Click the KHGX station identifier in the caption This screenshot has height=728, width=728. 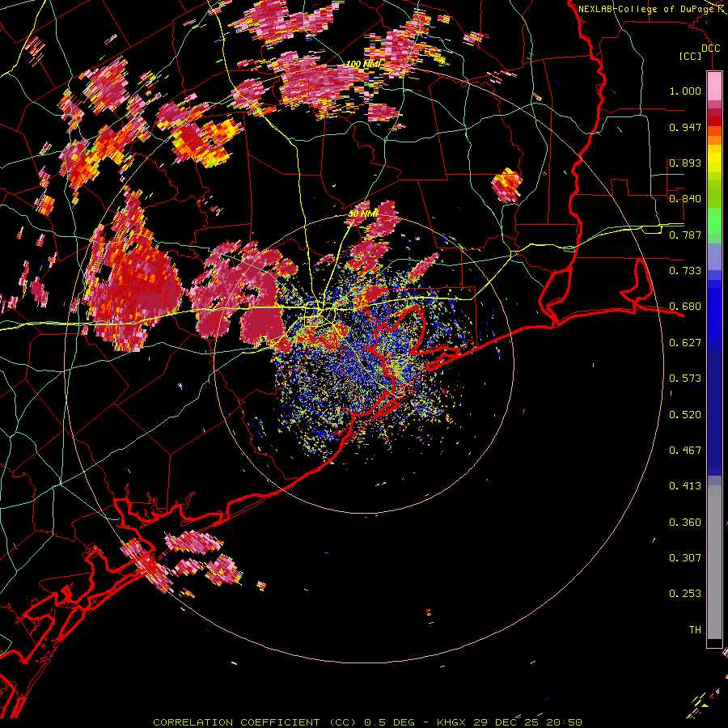click(x=451, y=722)
